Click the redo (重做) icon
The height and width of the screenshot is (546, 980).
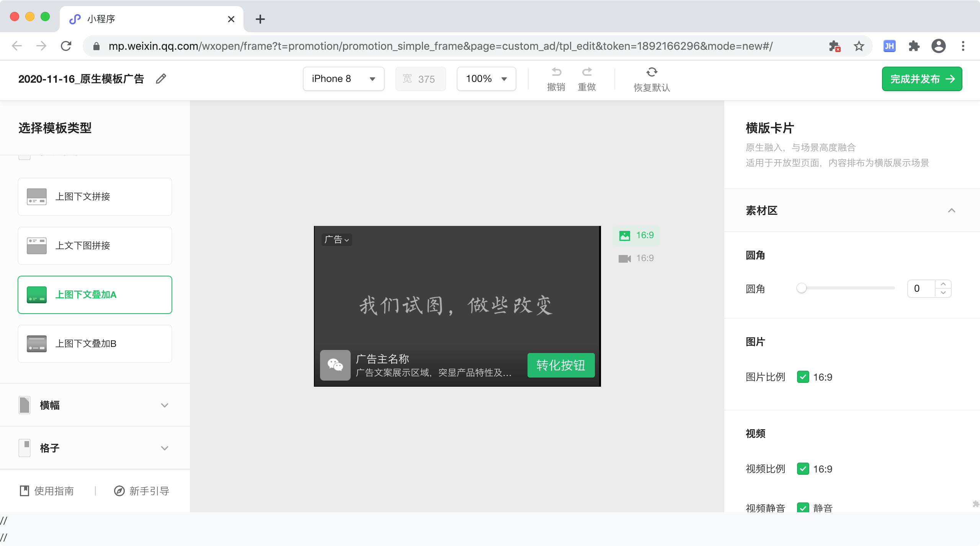pos(587,72)
